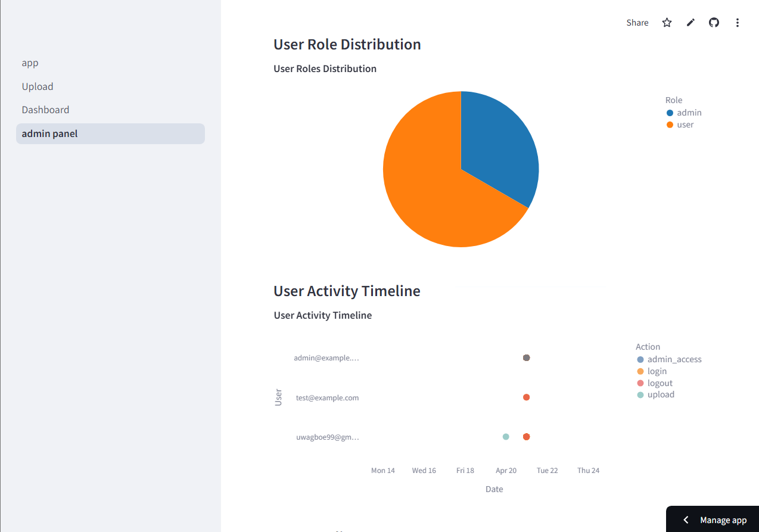Open the source editor with the pencil icon
759x532 pixels.
click(x=690, y=22)
